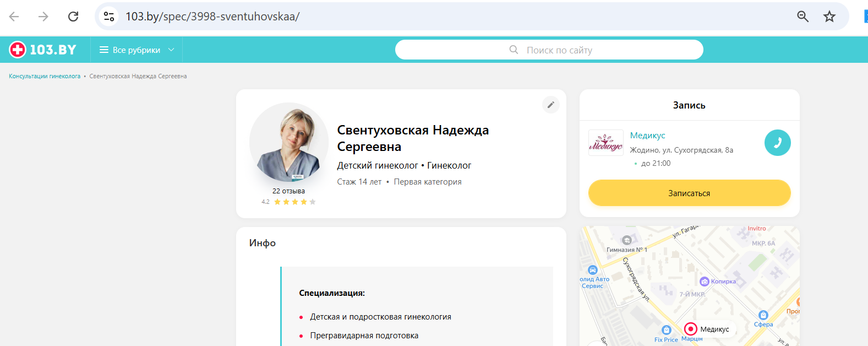Click the Инфо section heading
The width and height of the screenshot is (868, 346).
point(263,243)
